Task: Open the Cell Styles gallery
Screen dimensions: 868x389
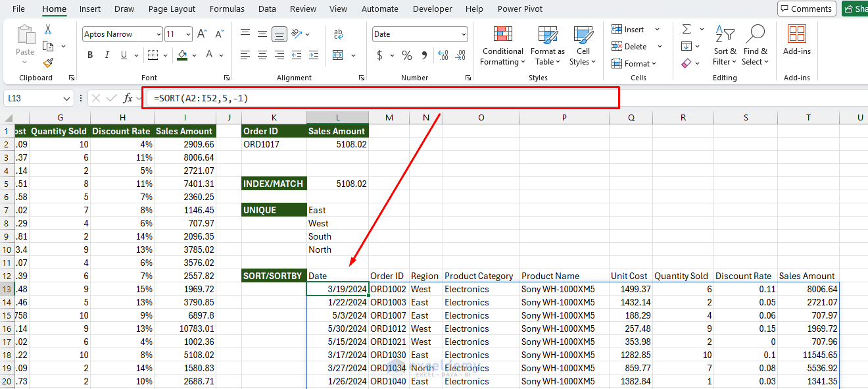Action: tap(583, 45)
